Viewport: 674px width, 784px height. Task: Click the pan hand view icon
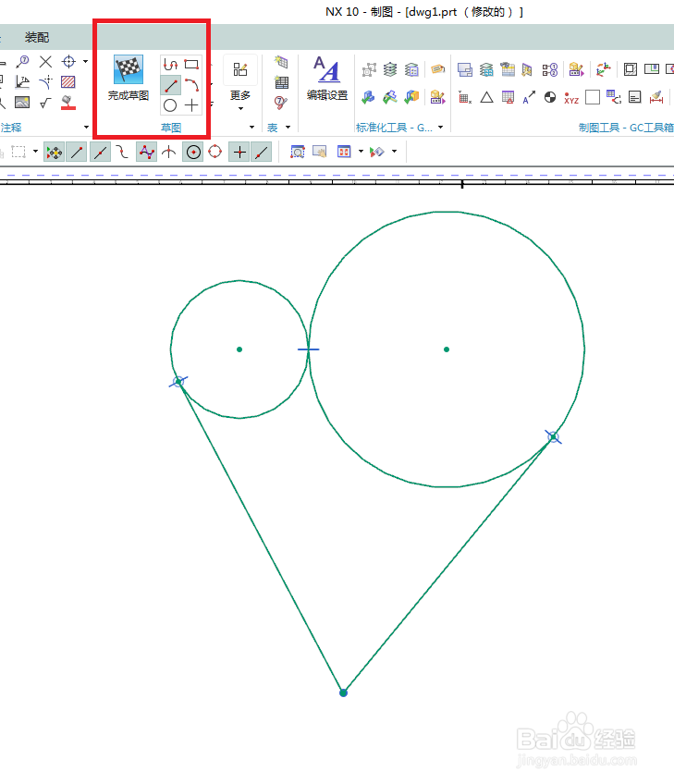click(320, 152)
